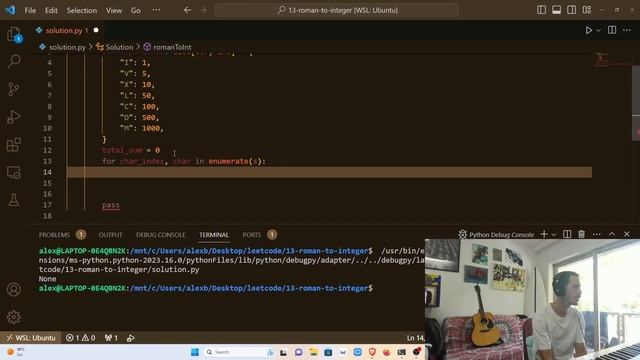Click forwarded ports status item
640x360 pixels.
tap(111, 338)
